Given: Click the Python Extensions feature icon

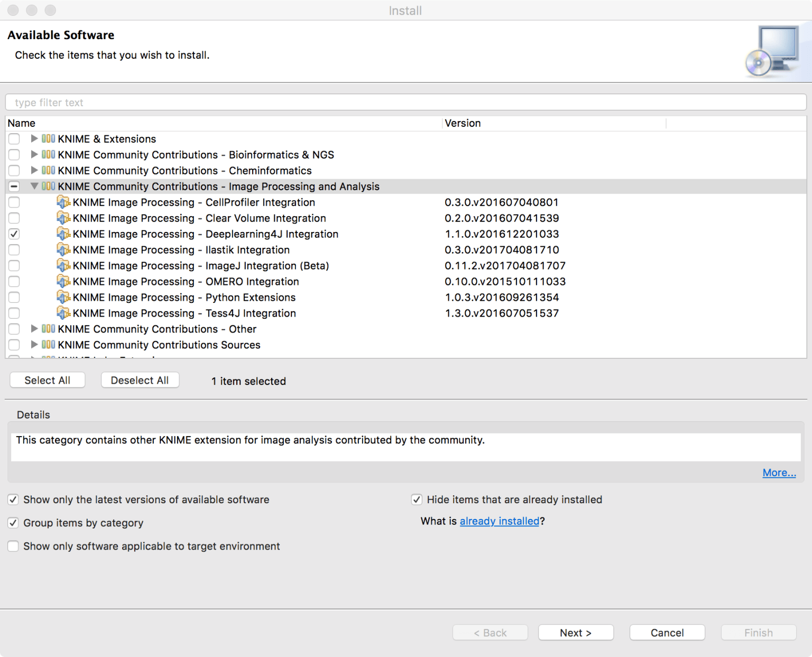Looking at the screenshot, I should [63, 297].
